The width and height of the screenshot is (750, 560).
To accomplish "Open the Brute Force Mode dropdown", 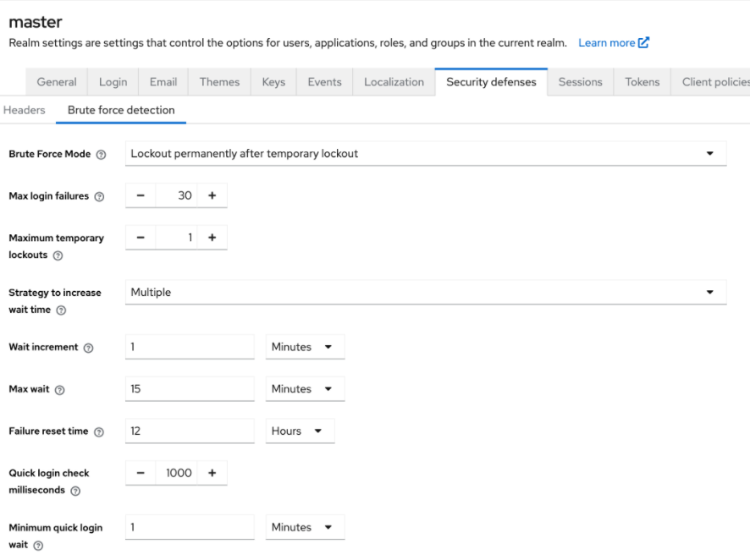I will tap(426, 153).
